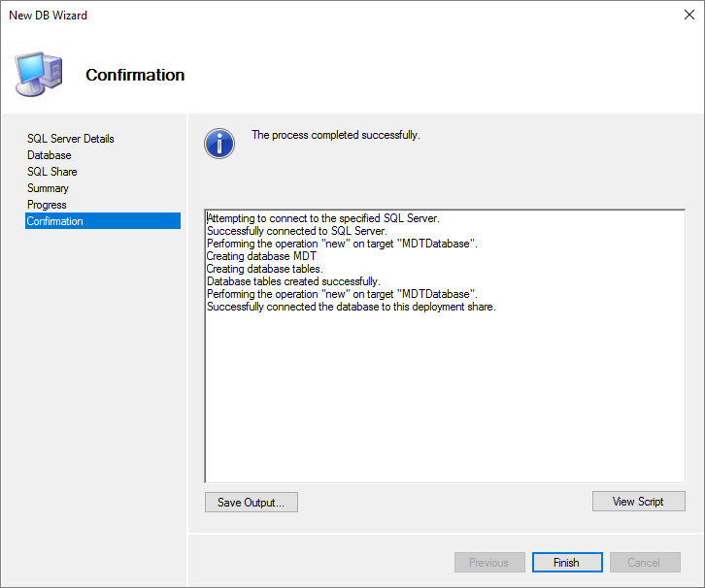Click Finish to close the wizard

pyautogui.click(x=566, y=563)
